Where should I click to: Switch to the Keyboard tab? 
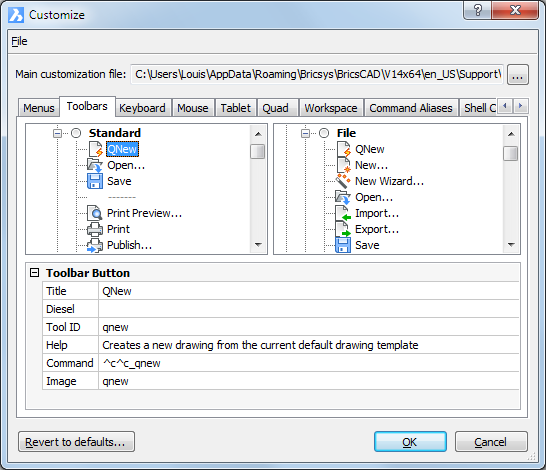click(x=142, y=108)
